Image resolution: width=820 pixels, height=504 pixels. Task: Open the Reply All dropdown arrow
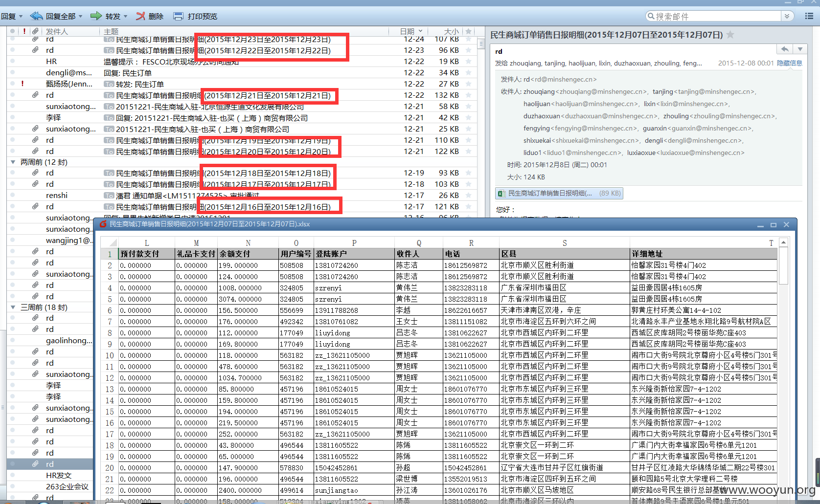pyautogui.click(x=80, y=17)
